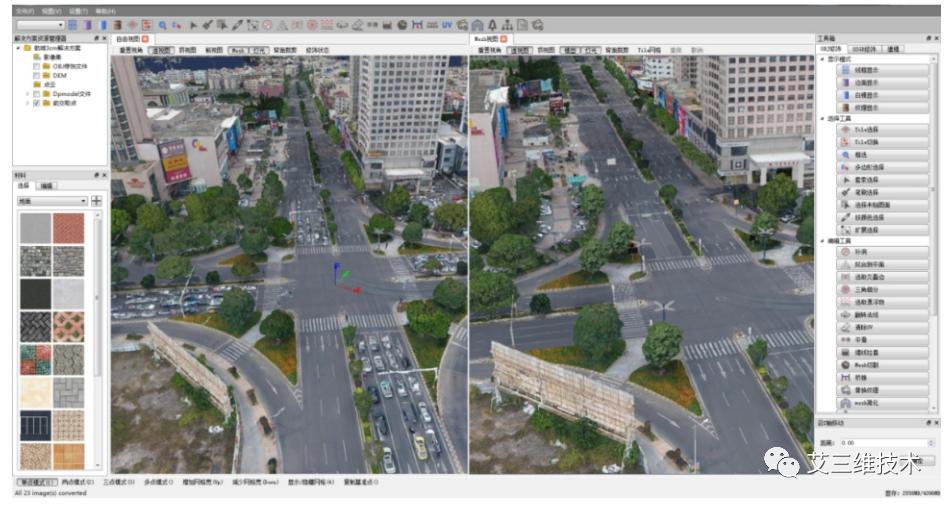
Task: Click the paintbrush tool icon in toolbar
Action: tap(237, 24)
